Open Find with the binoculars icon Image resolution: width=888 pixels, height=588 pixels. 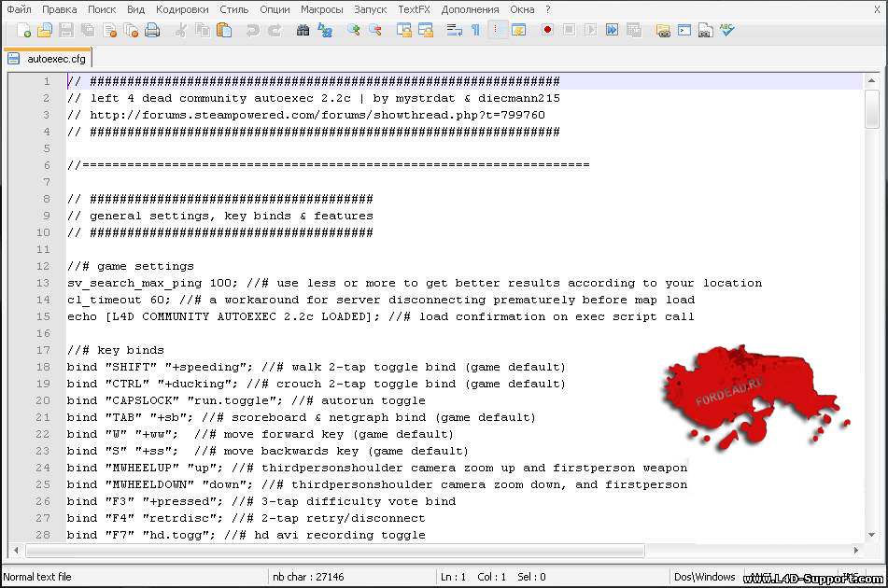(x=303, y=30)
